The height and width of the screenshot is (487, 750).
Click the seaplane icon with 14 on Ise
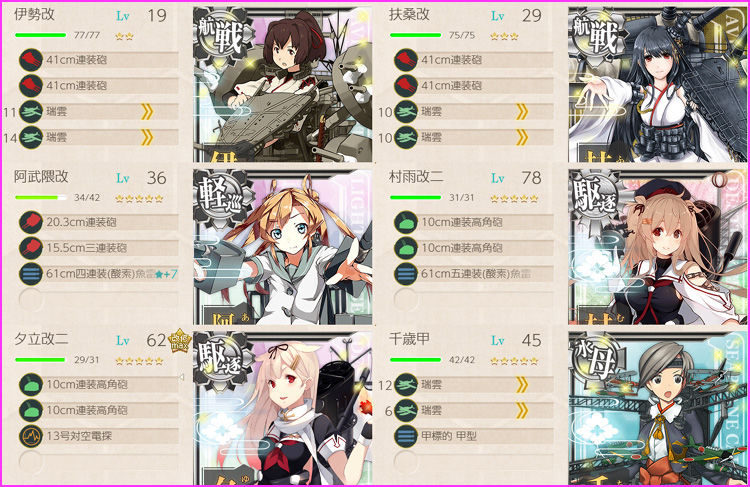(31, 137)
